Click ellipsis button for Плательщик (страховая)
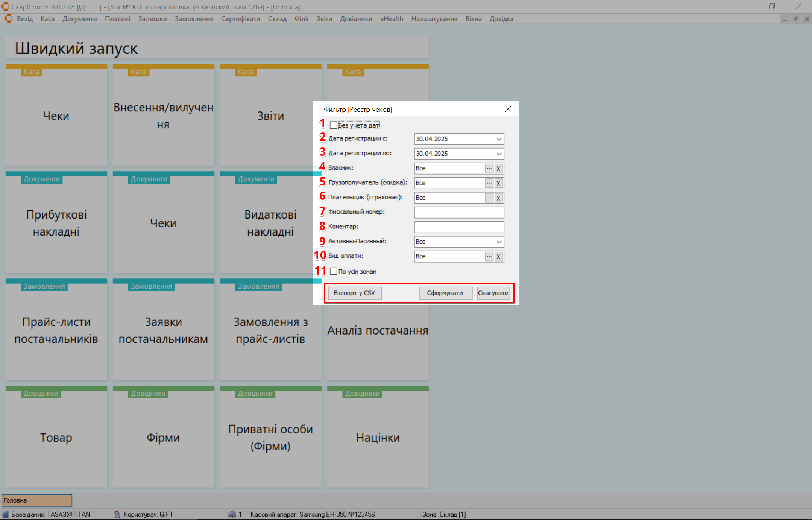This screenshot has height=520, width=812. click(489, 198)
